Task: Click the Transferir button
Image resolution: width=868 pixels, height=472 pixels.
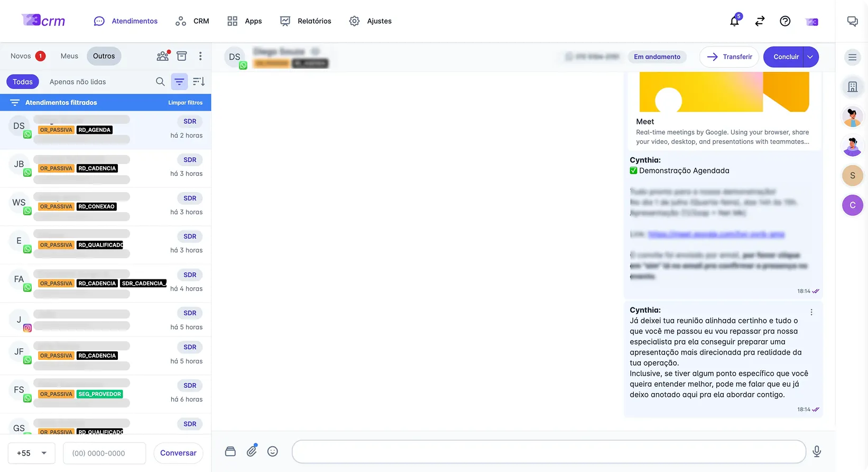Action: tap(729, 57)
